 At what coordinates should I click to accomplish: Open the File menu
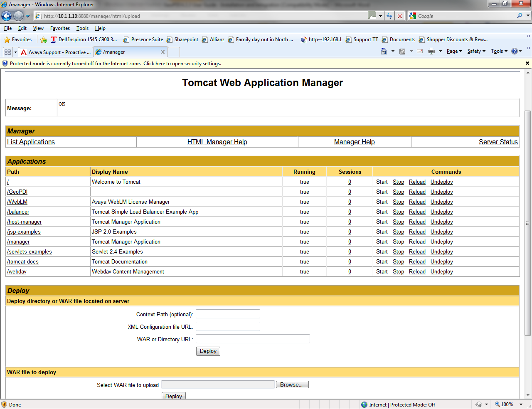[8, 28]
